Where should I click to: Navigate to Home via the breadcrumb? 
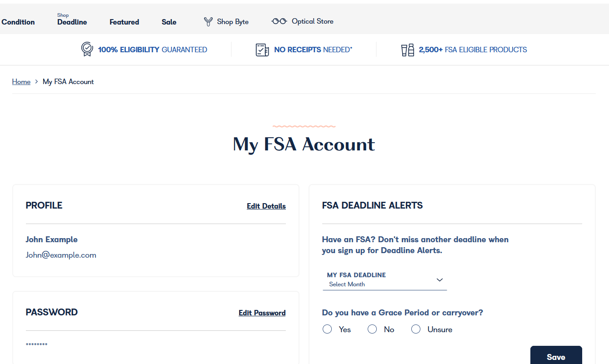click(21, 81)
